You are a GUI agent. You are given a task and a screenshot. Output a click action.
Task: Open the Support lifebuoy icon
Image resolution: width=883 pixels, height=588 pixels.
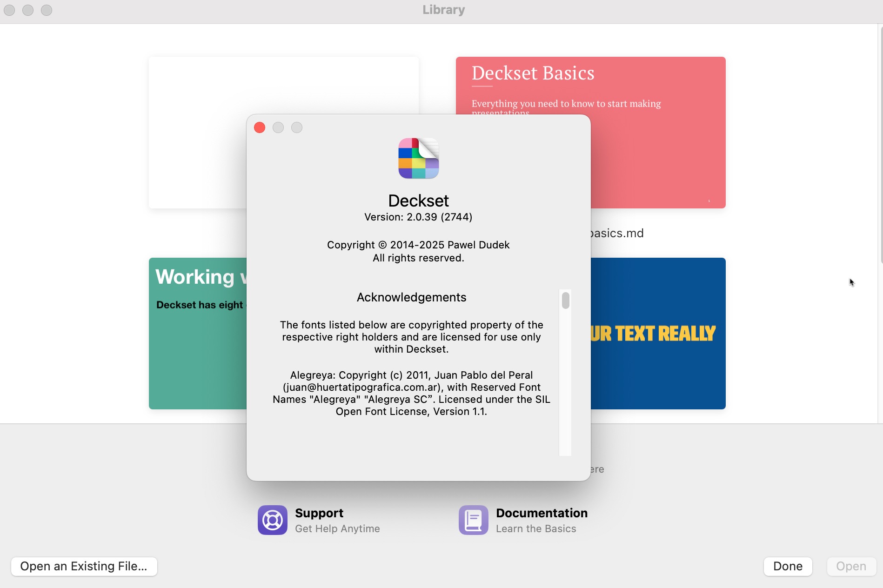click(273, 520)
